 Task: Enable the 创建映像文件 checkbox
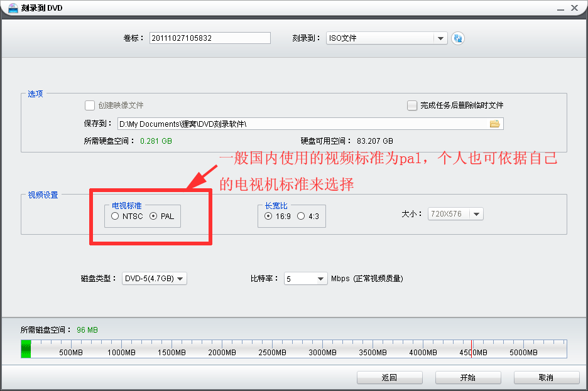[90, 105]
